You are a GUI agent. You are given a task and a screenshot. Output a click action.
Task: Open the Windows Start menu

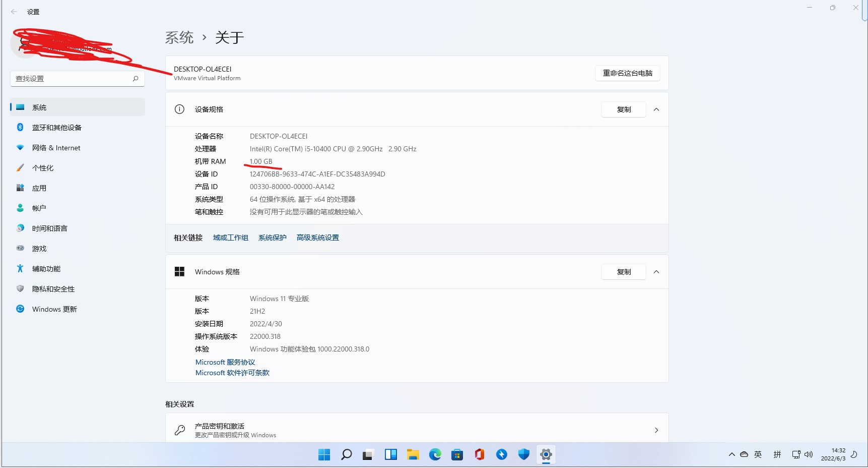click(324, 455)
